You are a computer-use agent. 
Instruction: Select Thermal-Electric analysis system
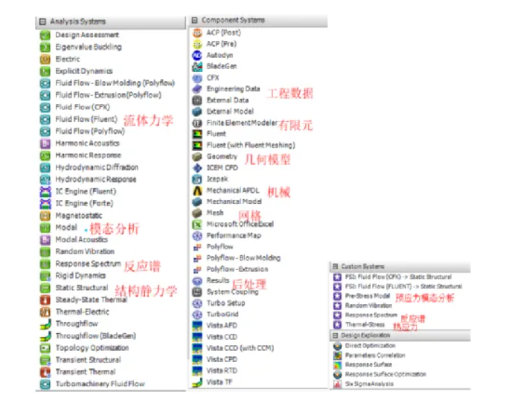point(82,312)
